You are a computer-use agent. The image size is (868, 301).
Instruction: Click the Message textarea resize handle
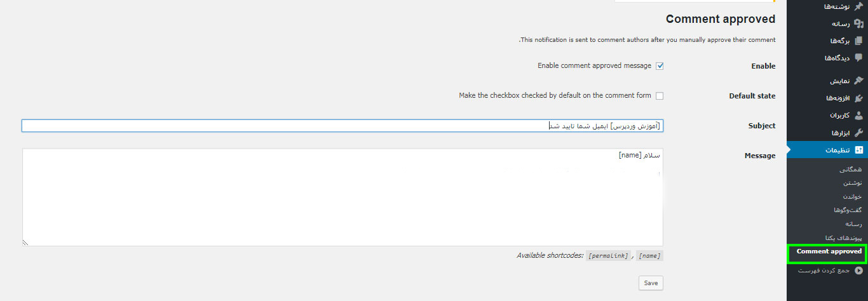click(x=25, y=243)
